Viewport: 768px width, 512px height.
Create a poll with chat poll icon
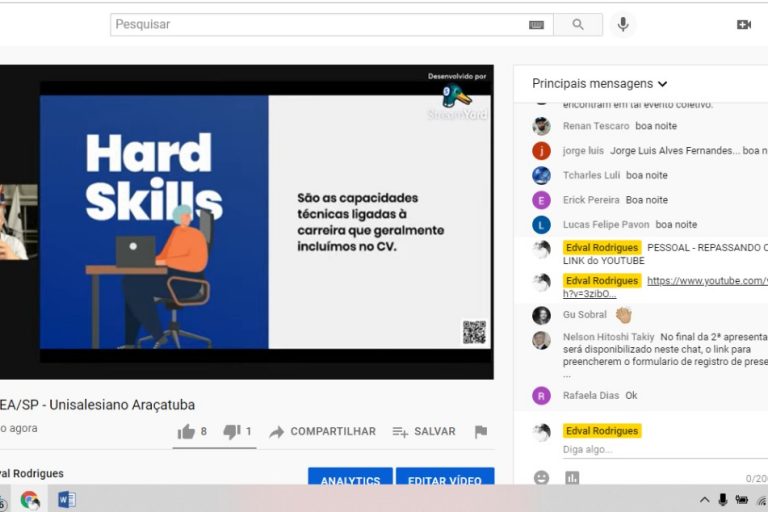tap(572, 478)
